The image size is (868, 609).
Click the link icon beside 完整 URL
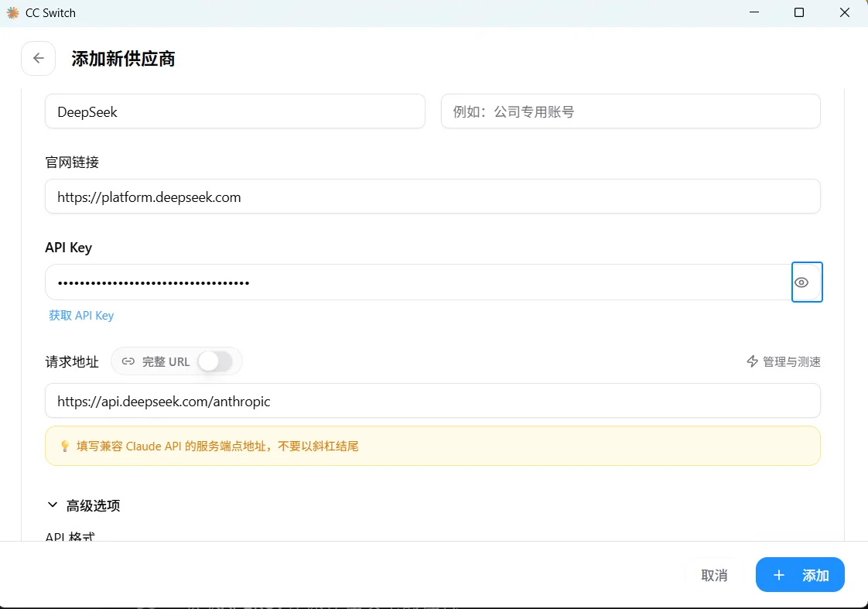[128, 361]
